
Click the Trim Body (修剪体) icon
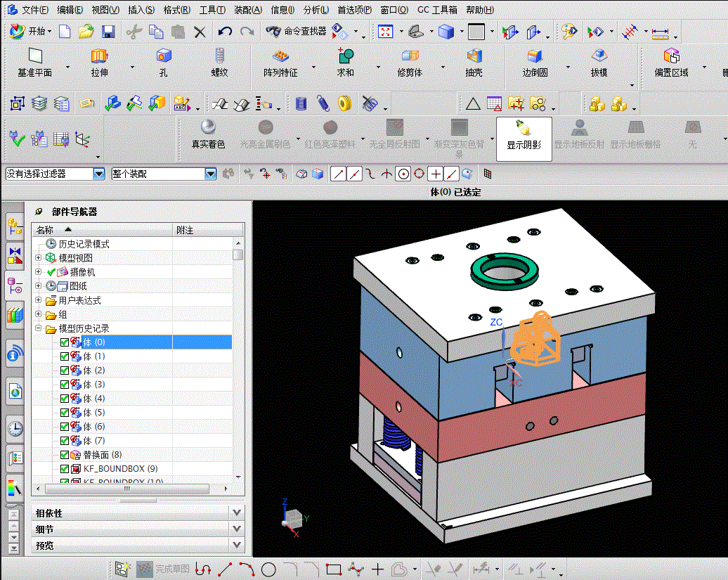(410, 56)
